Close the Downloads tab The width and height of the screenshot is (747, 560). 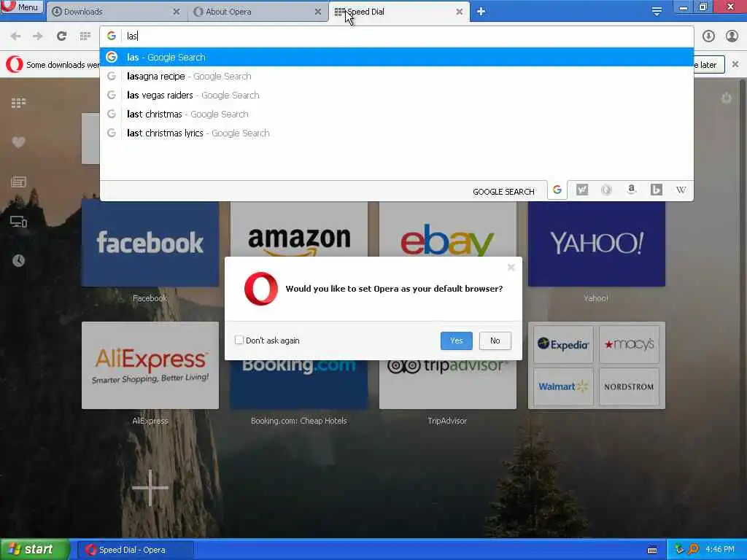177,12
